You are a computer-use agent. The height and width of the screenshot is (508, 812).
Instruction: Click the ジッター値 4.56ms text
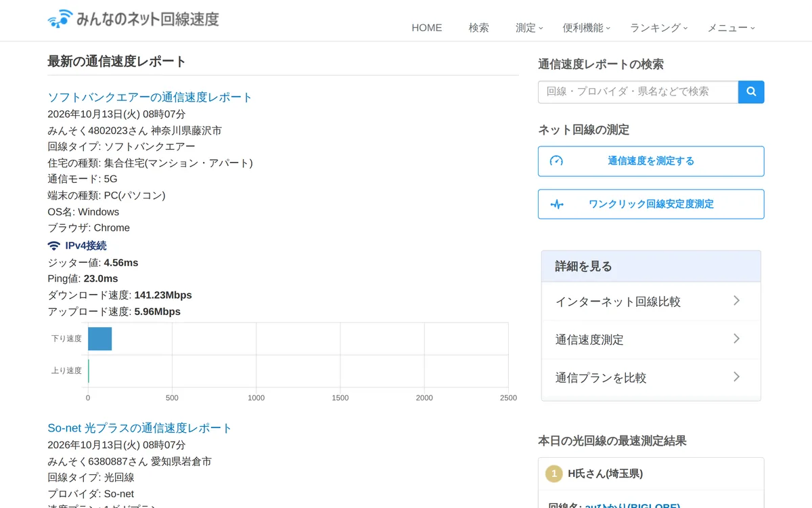pyautogui.click(x=93, y=263)
